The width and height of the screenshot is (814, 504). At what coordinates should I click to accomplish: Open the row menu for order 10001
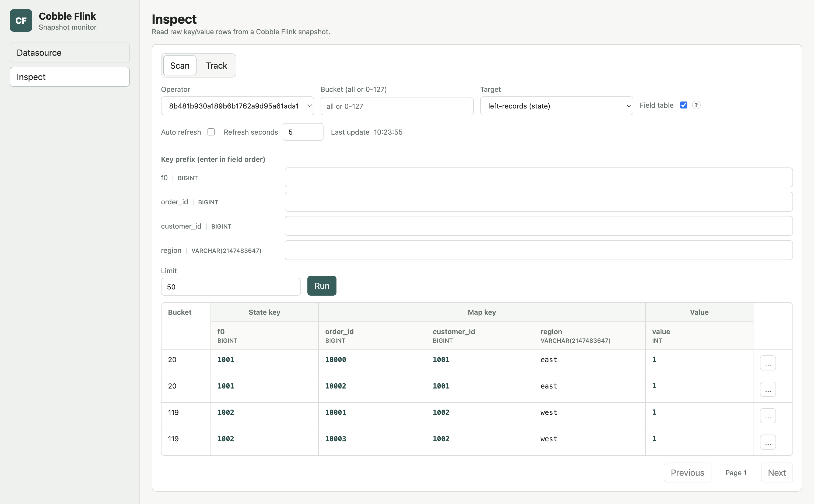coord(768,416)
